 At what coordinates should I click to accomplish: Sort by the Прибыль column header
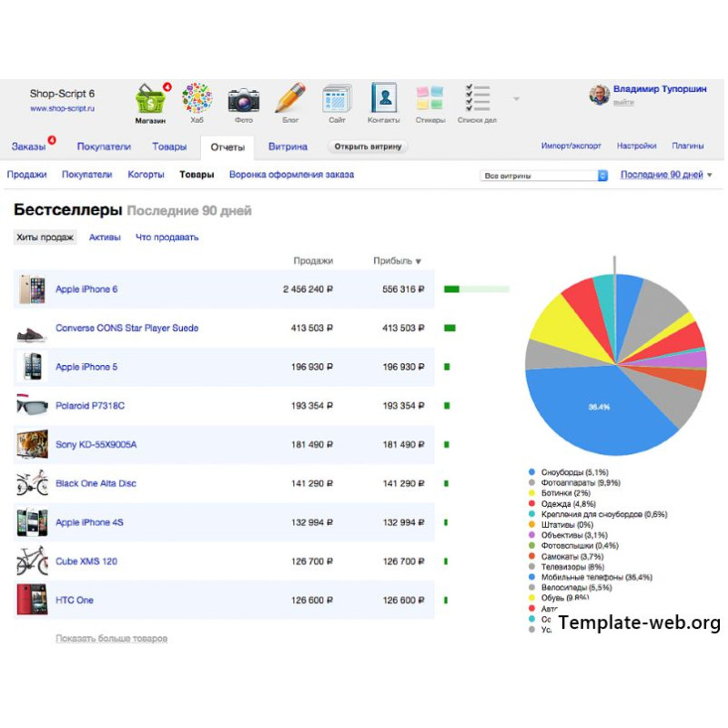click(397, 261)
